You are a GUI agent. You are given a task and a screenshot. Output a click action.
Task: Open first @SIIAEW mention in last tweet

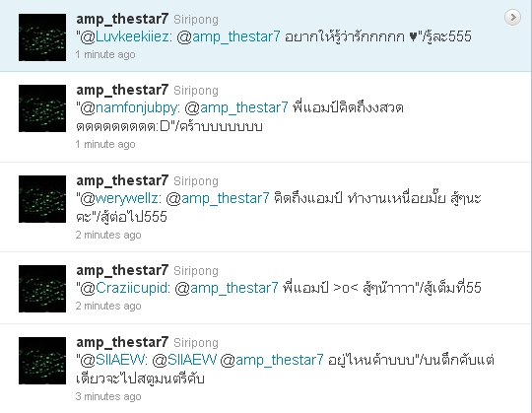(x=112, y=360)
